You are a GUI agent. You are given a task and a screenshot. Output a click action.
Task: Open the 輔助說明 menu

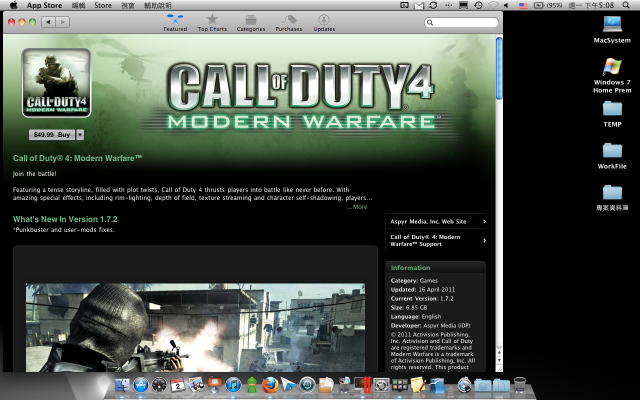tap(158, 5)
